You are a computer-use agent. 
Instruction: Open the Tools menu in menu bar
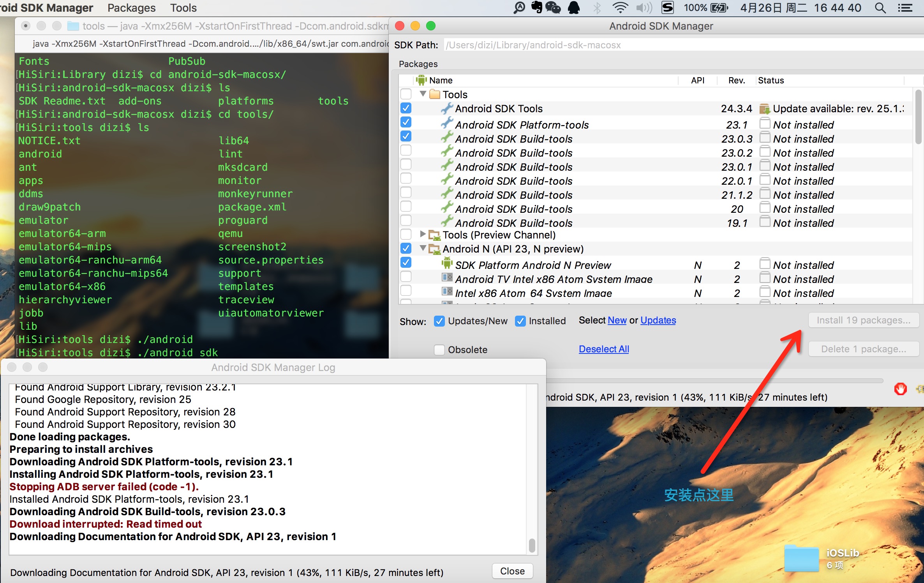point(183,8)
